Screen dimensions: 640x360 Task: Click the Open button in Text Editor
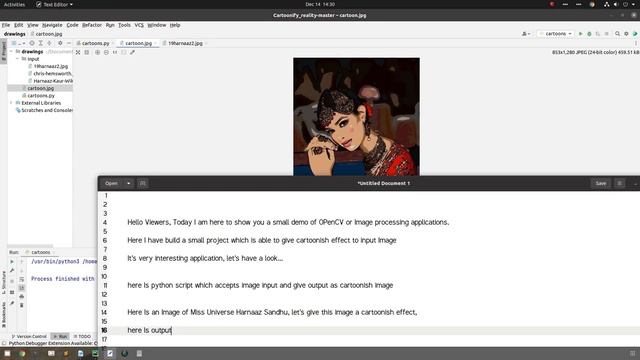click(111, 183)
